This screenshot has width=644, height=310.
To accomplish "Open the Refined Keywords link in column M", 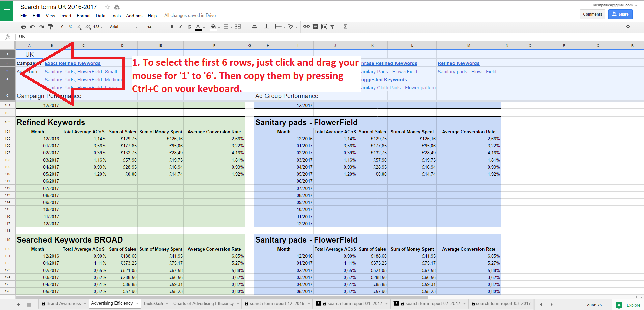I will coord(458,63).
